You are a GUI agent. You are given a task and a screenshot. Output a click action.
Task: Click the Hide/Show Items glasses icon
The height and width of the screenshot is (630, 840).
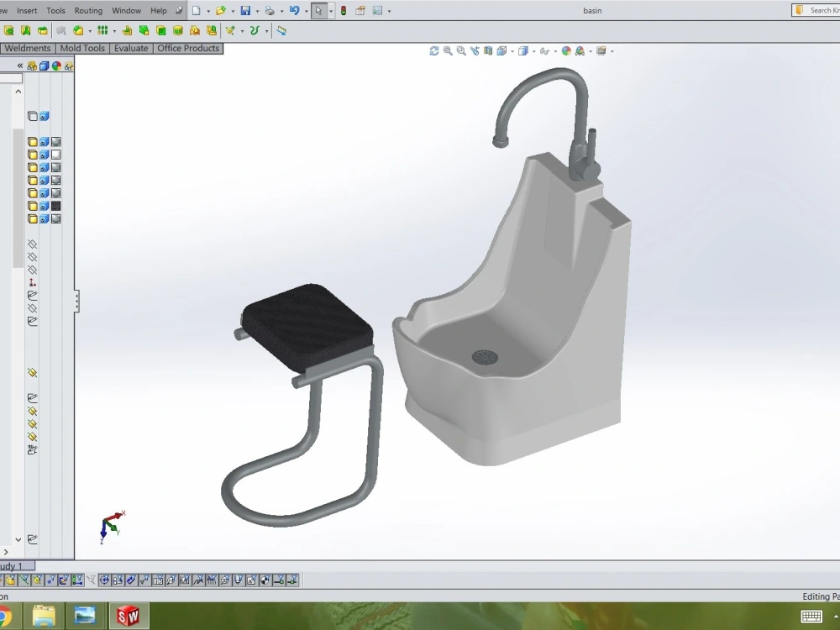[x=545, y=51]
